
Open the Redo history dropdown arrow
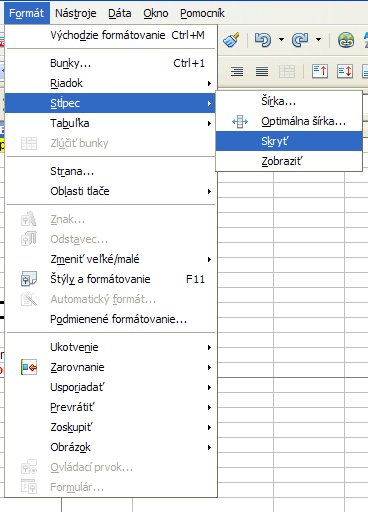pyautogui.click(x=318, y=40)
